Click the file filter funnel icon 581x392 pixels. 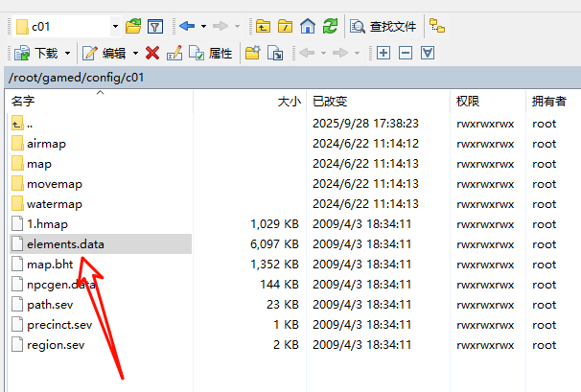tap(155, 26)
